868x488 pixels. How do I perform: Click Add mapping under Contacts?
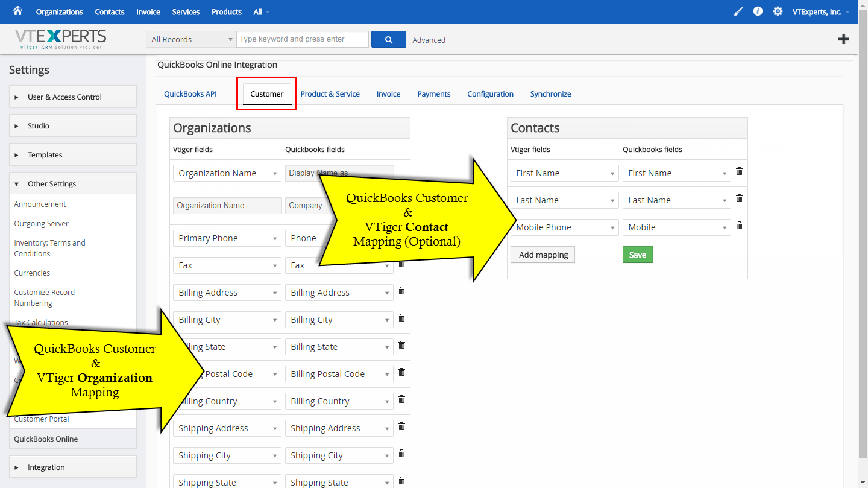coord(543,255)
